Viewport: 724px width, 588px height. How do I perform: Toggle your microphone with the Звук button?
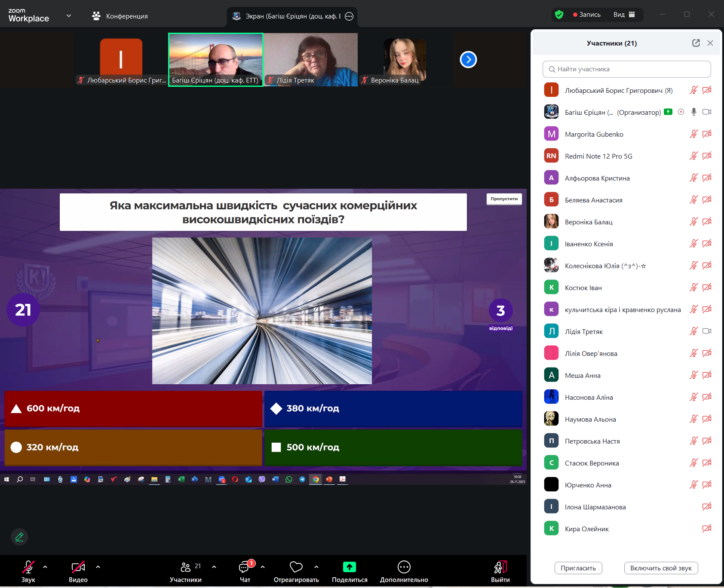click(x=28, y=572)
